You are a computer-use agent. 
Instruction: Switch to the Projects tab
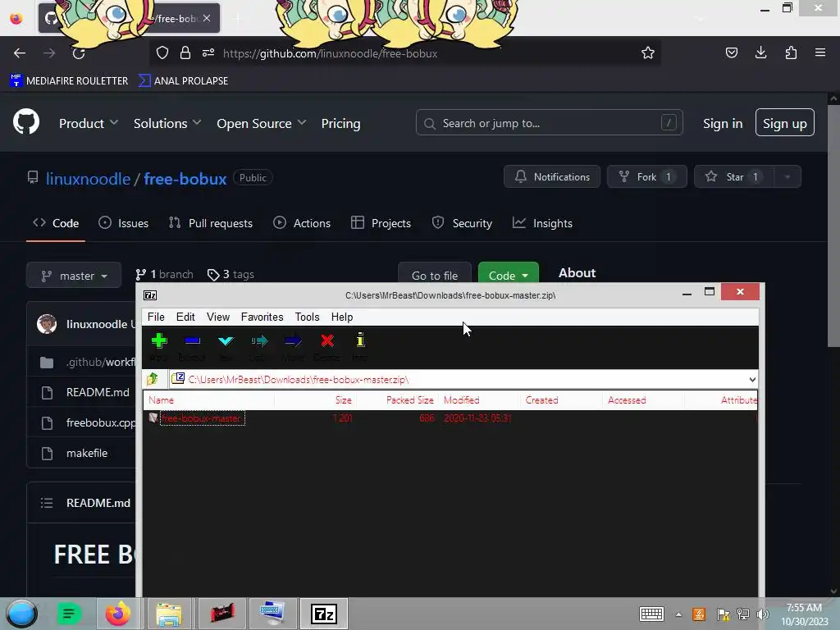(381, 223)
